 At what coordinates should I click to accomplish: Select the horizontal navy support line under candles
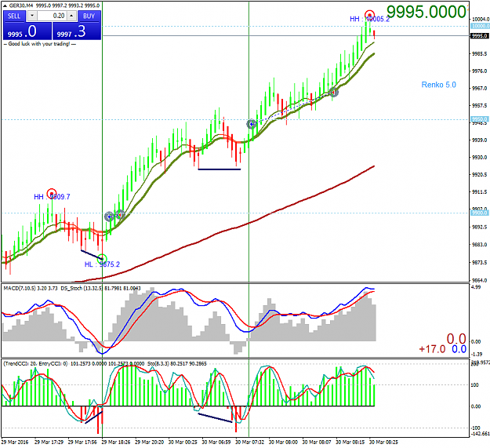pyautogui.click(x=220, y=169)
